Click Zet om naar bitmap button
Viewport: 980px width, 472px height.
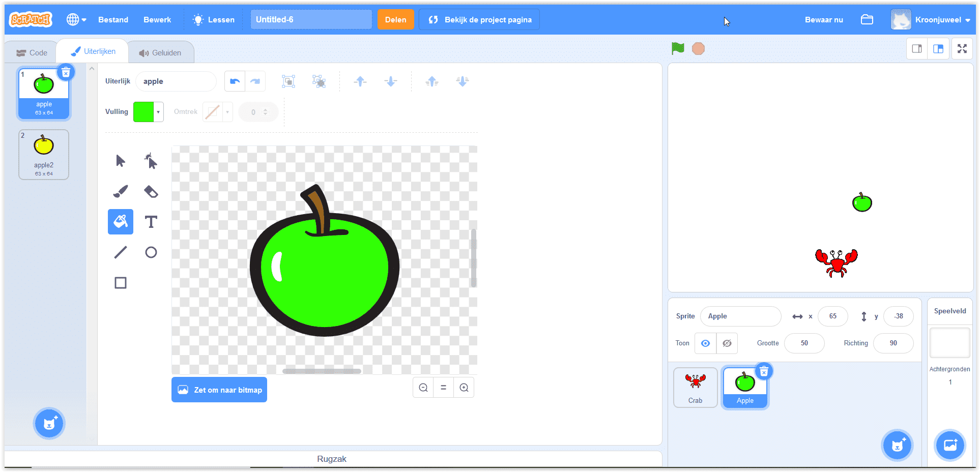(219, 390)
